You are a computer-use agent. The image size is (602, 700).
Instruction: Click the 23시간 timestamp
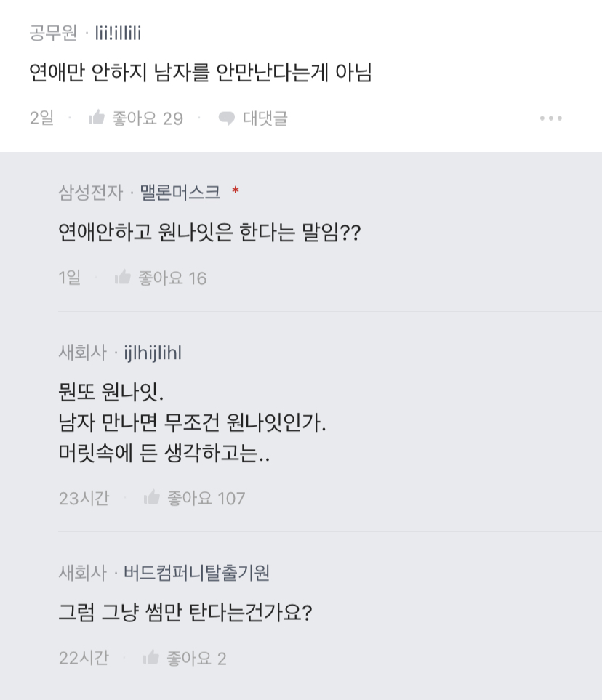(x=84, y=498)
